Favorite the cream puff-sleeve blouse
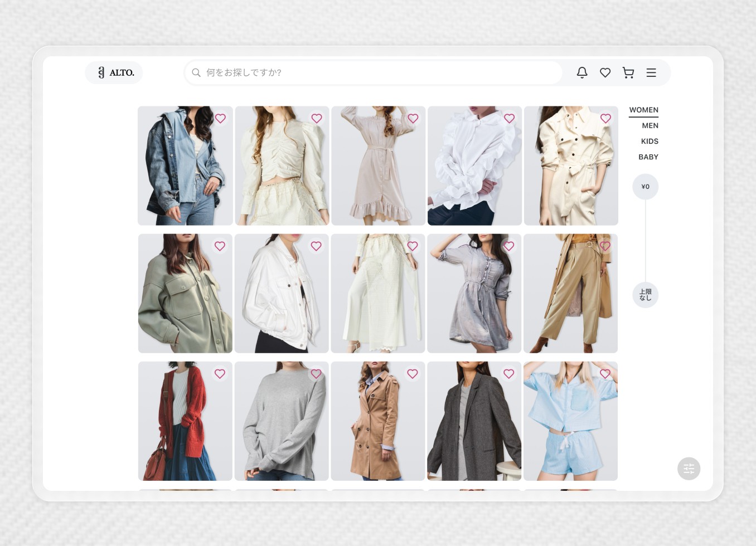The width and height of the screenshot is (756, 546). tap(317, 119)
